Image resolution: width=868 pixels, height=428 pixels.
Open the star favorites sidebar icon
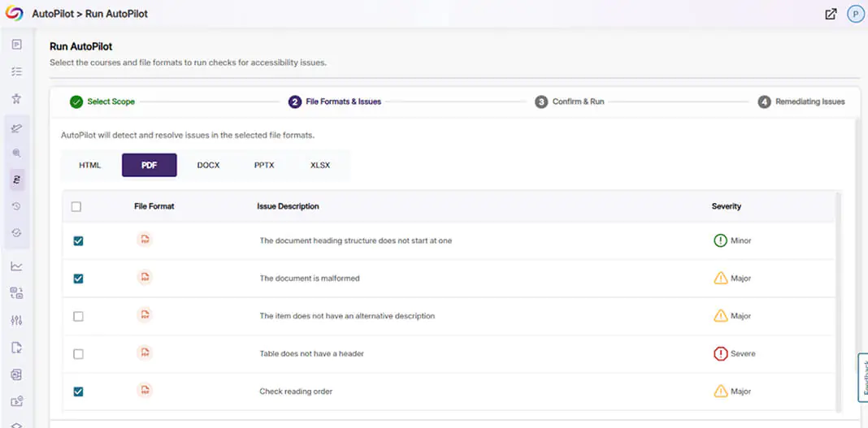(x=16, y=98)
